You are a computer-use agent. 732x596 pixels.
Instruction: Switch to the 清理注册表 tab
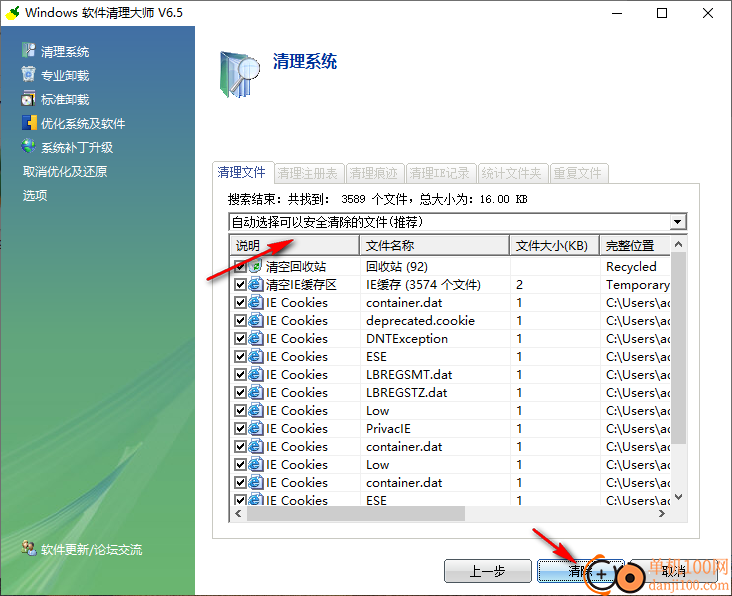[x=307, y=174]
